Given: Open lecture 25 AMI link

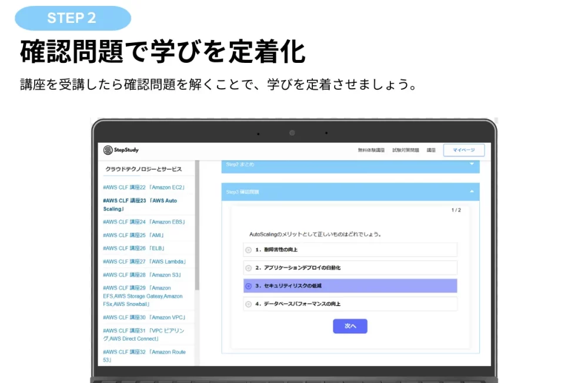Looking at the screenshot, I should coord(133,235).
